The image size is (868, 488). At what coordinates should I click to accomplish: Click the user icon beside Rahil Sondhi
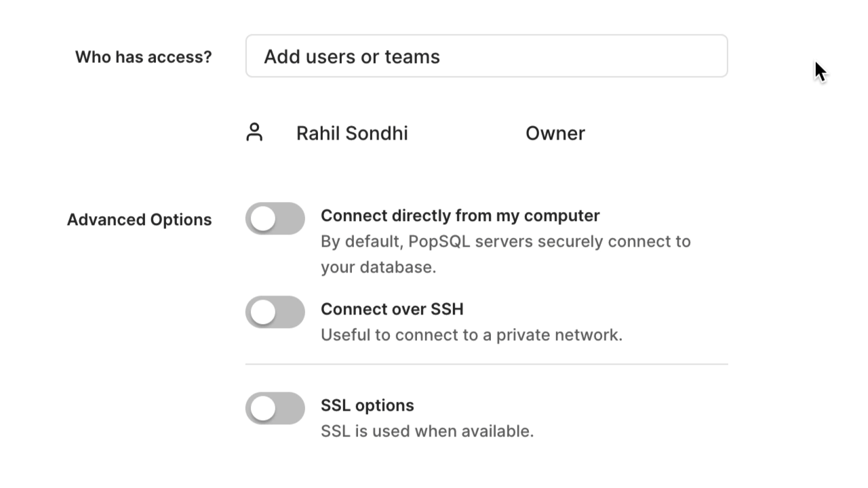click(x=254, y=132)
